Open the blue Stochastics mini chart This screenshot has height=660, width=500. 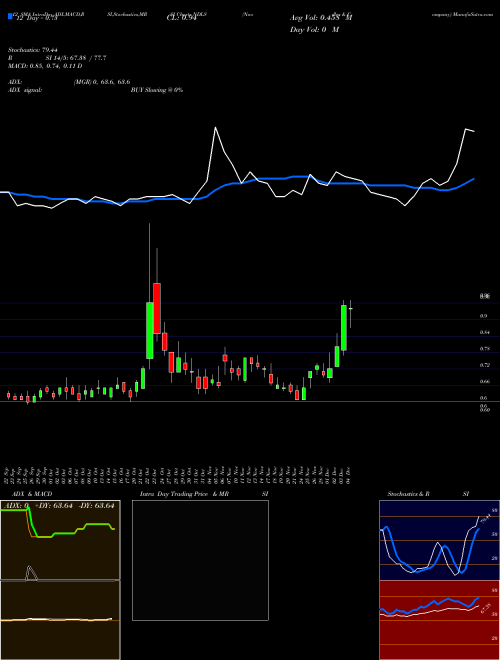[439, 540]
